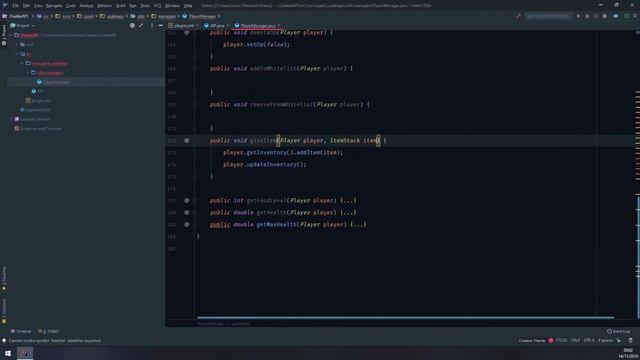
Task: Open the Navigate menu
Action: click(54, 6)
